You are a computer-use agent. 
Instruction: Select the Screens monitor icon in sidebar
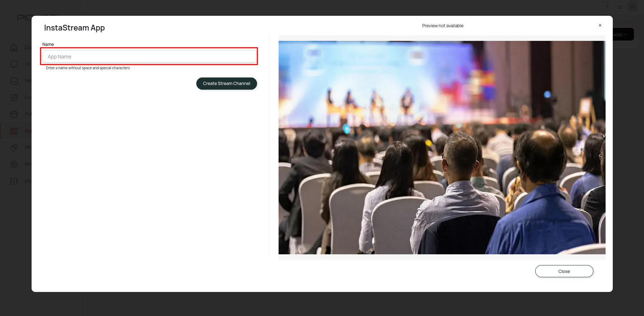[14, 64]
